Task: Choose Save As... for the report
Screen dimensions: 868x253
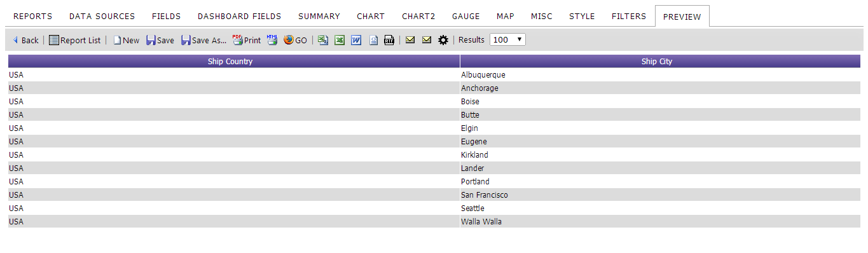Action: point(204,40)
